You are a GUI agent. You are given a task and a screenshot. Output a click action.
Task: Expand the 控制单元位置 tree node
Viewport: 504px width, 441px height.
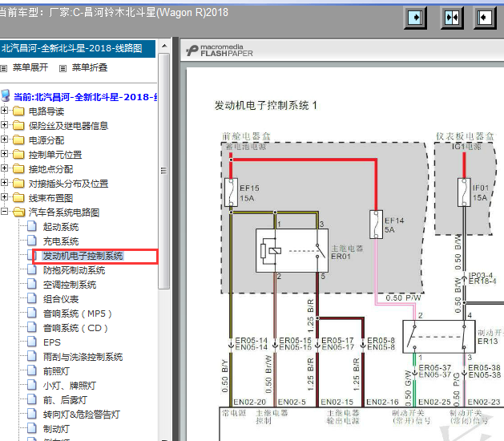point(4,154)
